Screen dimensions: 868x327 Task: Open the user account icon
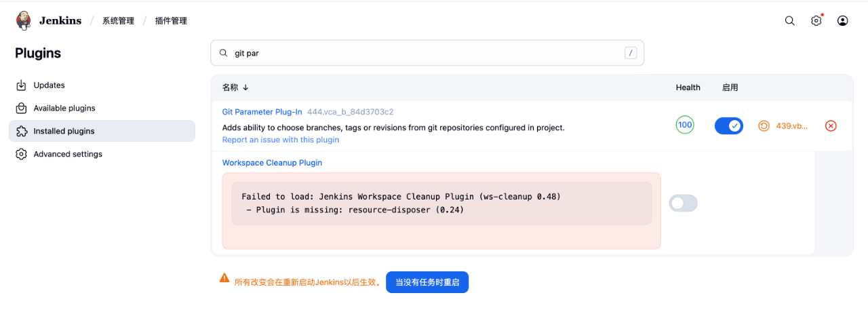843,21
